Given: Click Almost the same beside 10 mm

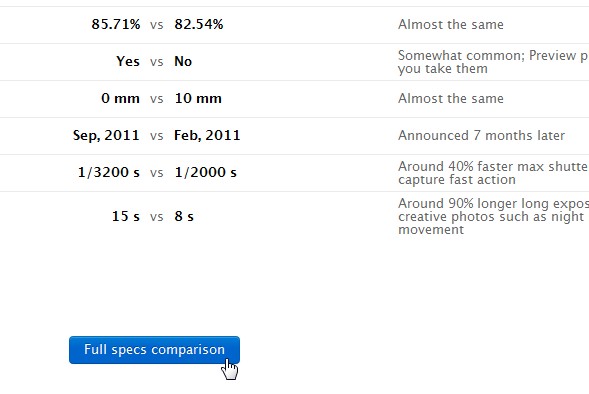Looking at the screenshot, I should point(451,98).
